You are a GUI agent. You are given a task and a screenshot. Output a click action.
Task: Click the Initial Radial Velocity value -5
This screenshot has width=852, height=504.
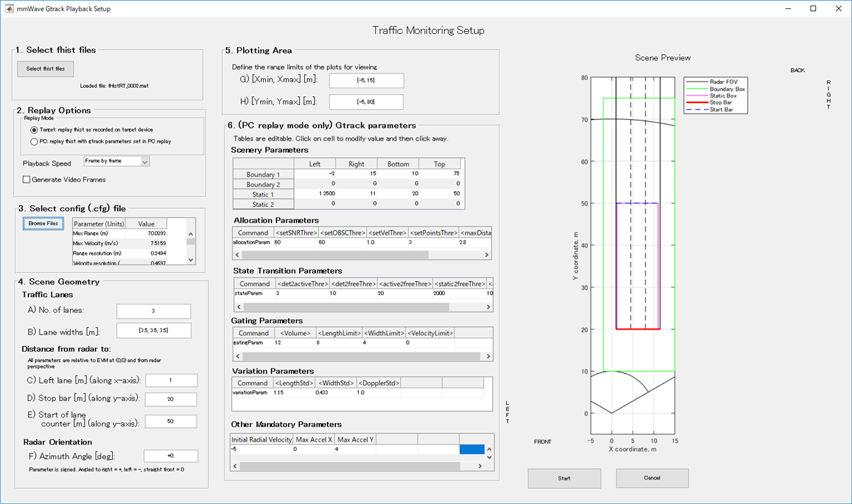260,449
